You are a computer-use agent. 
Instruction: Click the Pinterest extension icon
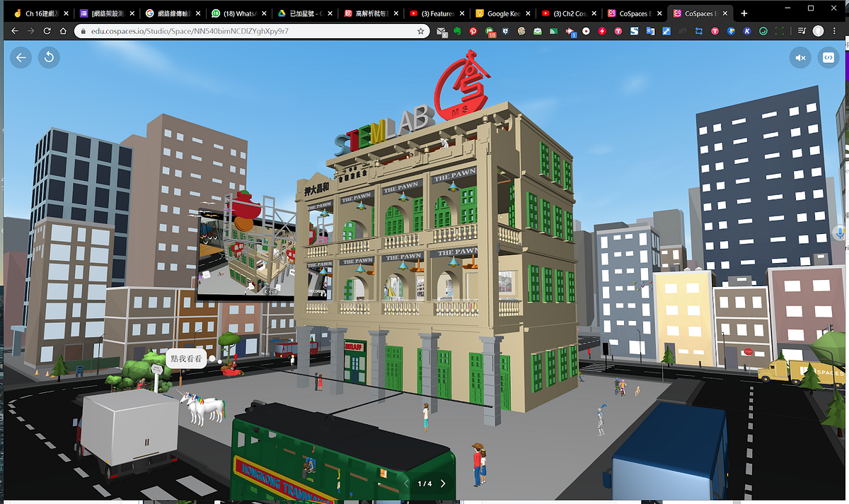coord(472,31)
